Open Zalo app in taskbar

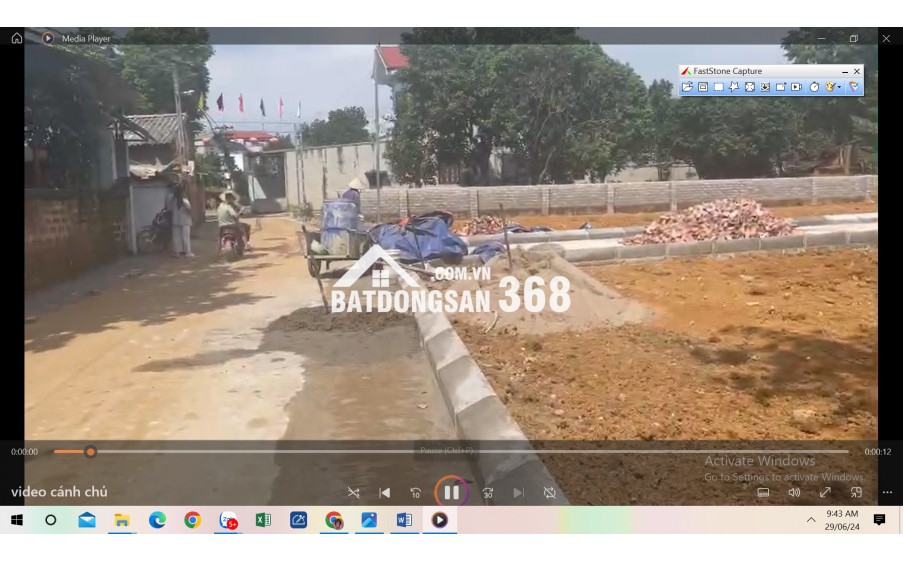(x=229, y=520)
